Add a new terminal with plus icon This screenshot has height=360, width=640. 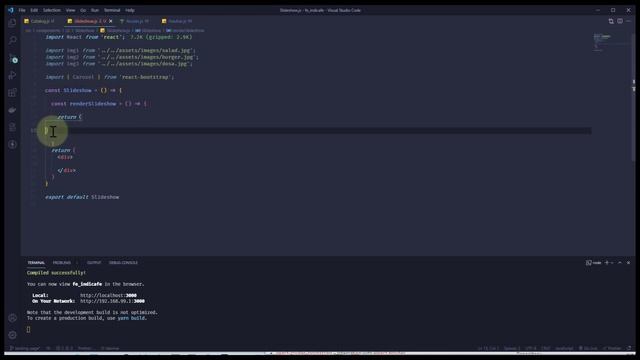(x=607, y=263)
